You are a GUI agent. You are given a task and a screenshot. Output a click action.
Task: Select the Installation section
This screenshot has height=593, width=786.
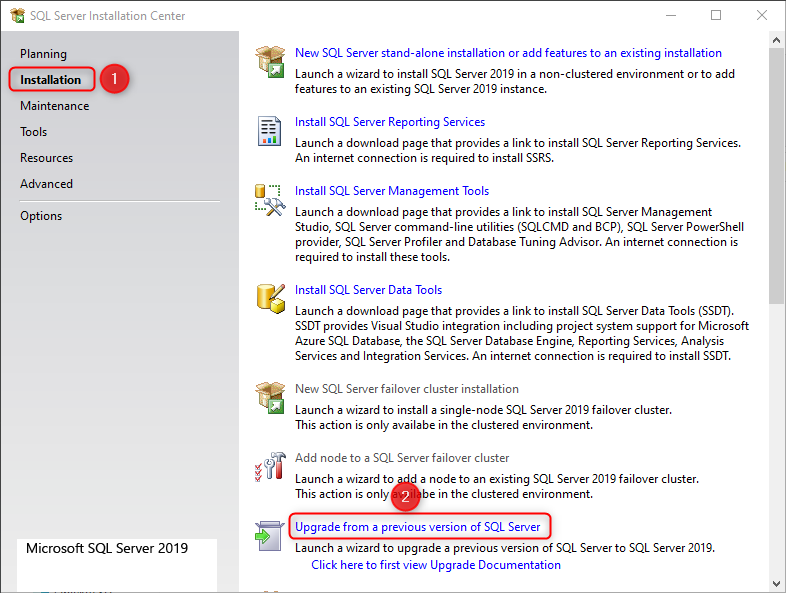pyautogui.click(x=51, y=80)
